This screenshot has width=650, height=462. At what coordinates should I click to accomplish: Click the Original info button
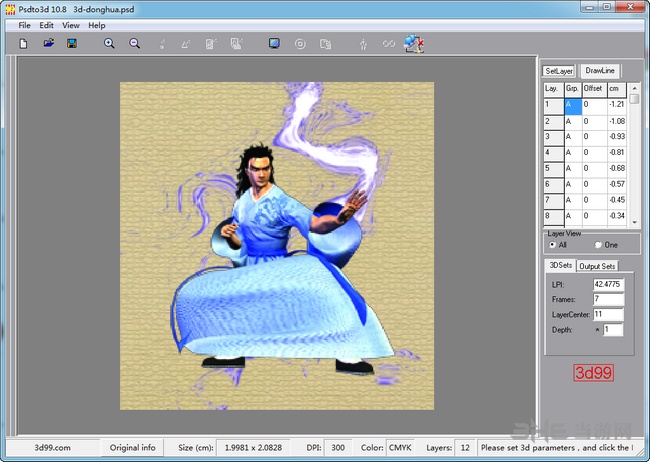[133, 447]
